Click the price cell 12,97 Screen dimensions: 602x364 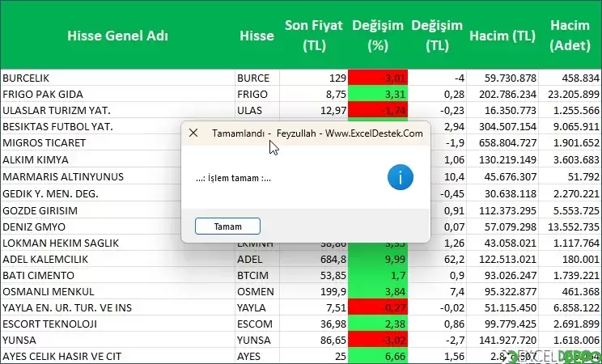coord(314,110)
